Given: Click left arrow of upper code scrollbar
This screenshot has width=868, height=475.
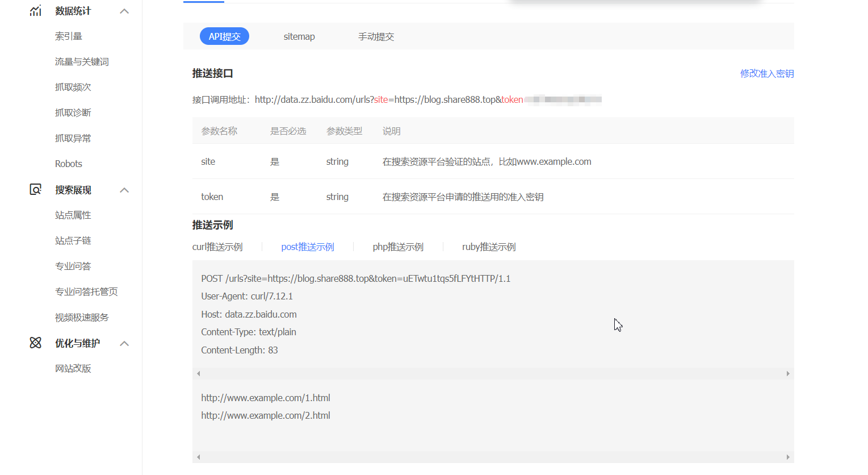Looking at the screenshot, I should pos(198,373).
